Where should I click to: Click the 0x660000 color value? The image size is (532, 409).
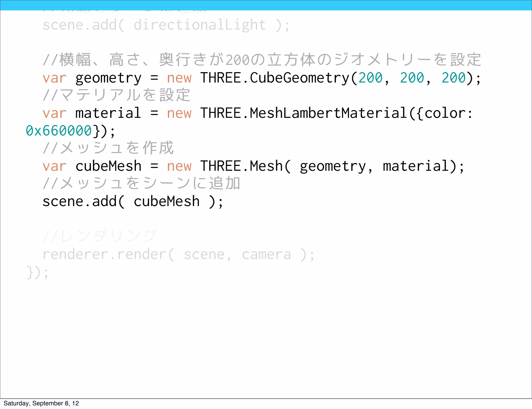coord(59,131)
